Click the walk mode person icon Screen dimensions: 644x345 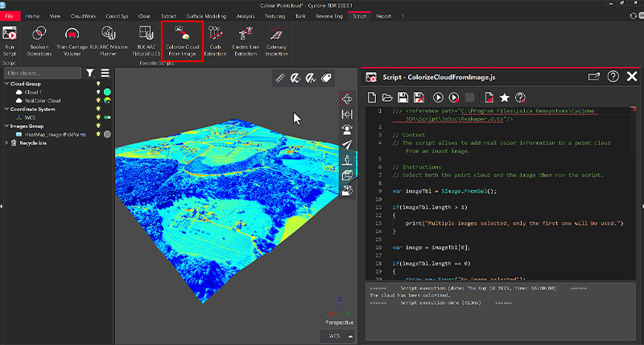[x=347, y=160]
